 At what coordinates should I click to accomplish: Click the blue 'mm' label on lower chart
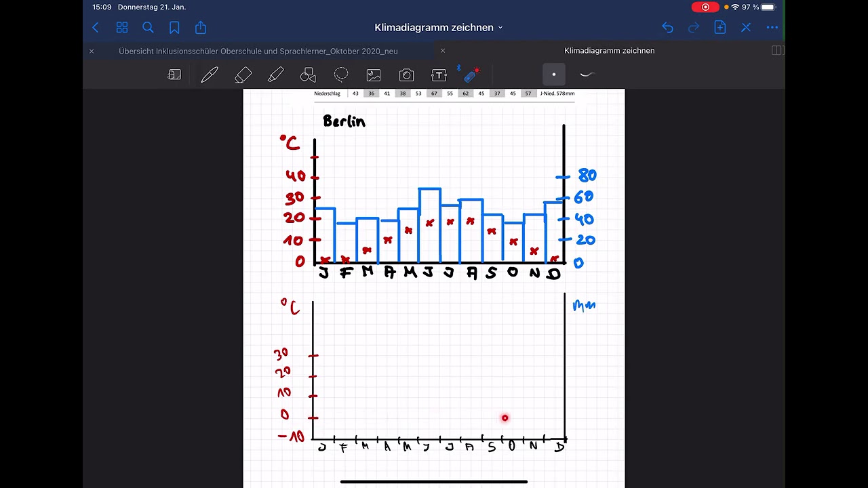[x=584, y=306]
